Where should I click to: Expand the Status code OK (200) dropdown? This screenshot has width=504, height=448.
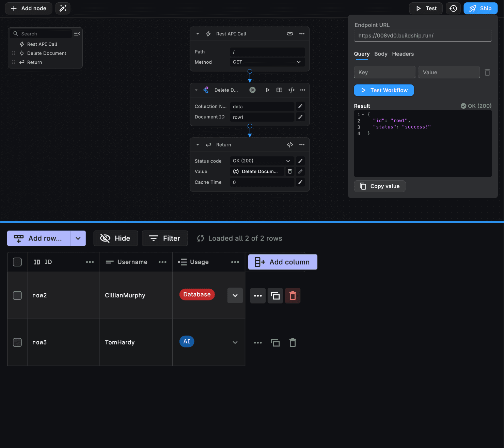(262, 161)
